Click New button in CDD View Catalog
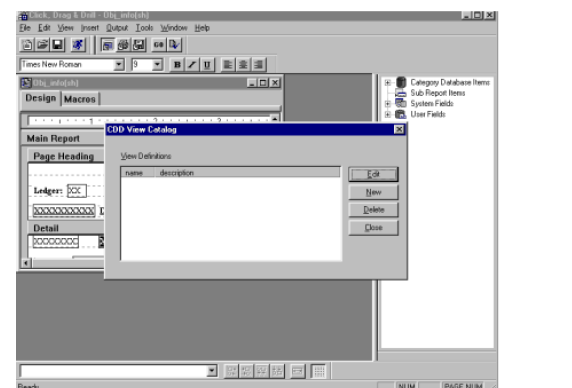This screenshot has height=388, width=572. click(373, 192)
